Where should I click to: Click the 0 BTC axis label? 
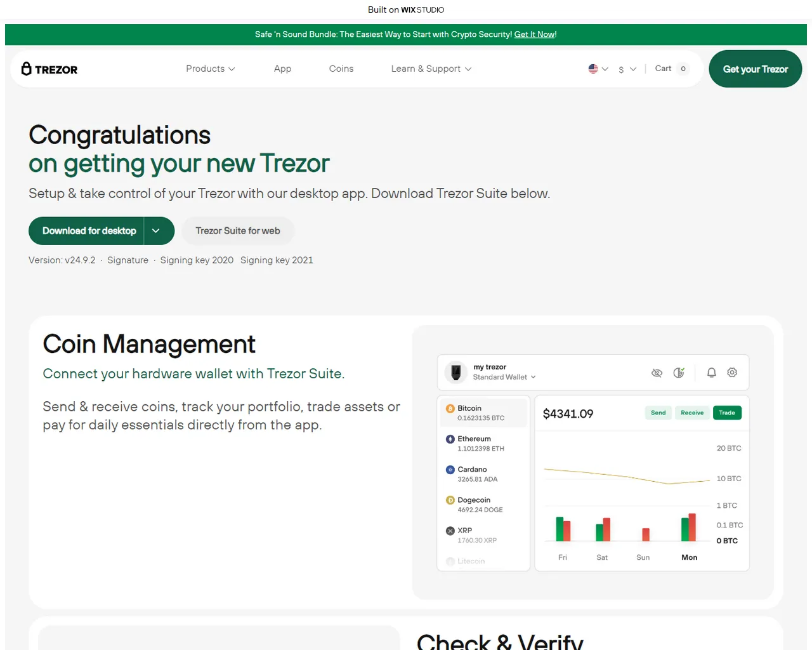[727, 541]
